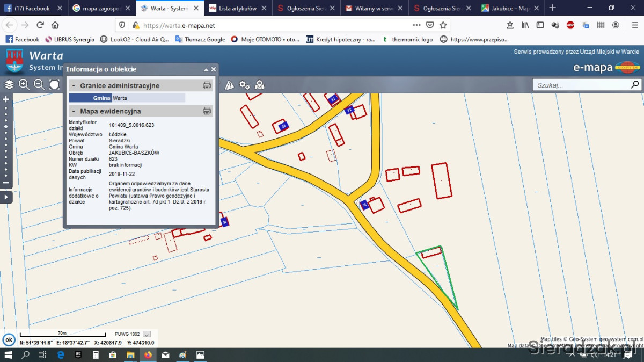Collapse the Mapa ewidencyjna section
This screenshot has width=644, height=362.
[x=74, y=112]
